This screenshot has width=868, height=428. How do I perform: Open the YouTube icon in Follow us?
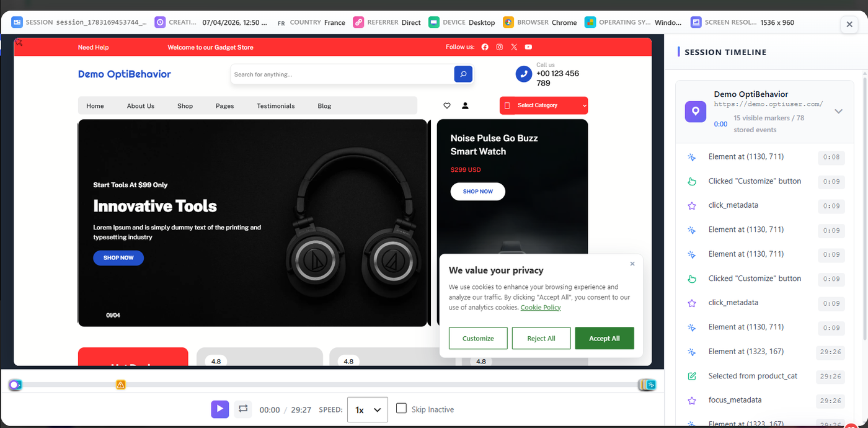point(528,47)
